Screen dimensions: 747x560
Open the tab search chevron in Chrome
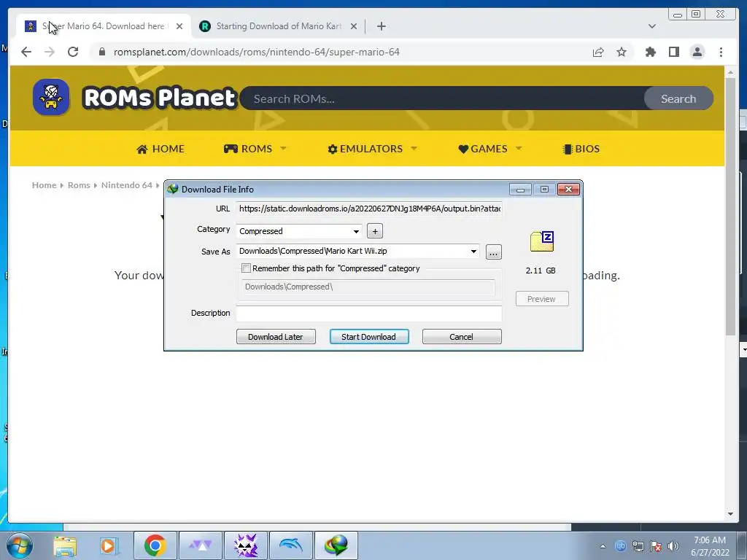[x=651, y=26]
